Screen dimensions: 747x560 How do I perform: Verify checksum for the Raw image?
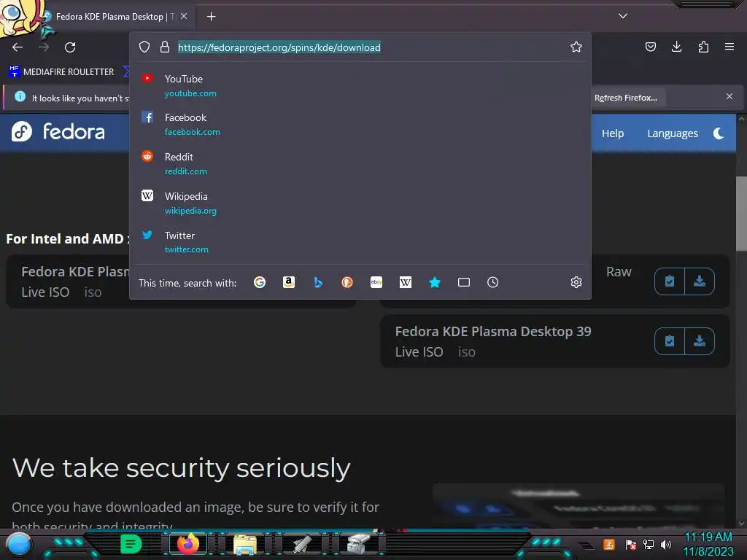tap(670, 281)
